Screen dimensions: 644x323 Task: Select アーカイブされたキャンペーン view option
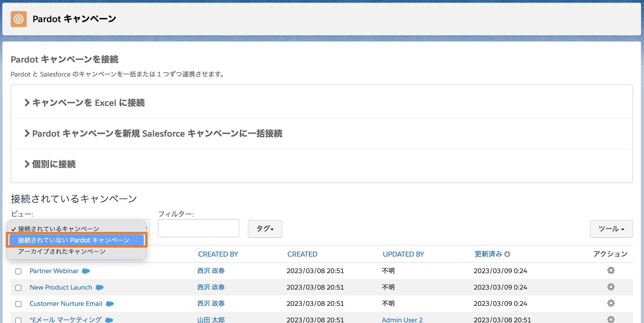pos(76,251)
